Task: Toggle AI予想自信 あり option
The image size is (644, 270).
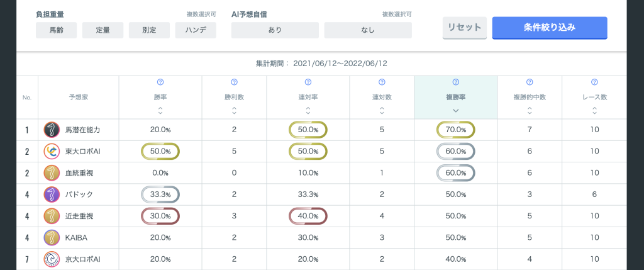Action: pyautogui.click(x=275, y=30)
